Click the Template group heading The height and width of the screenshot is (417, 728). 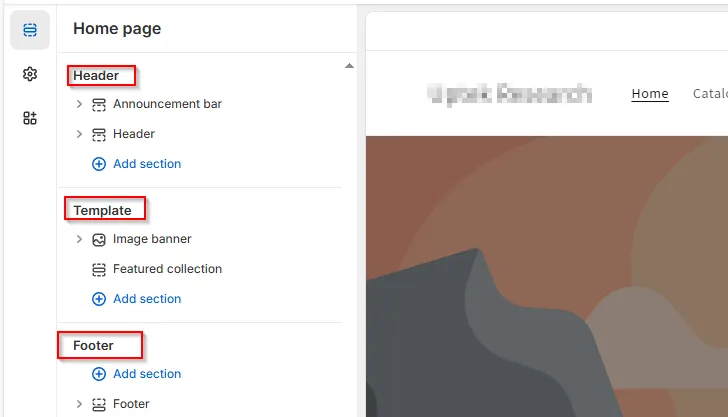tap(103, 211)
